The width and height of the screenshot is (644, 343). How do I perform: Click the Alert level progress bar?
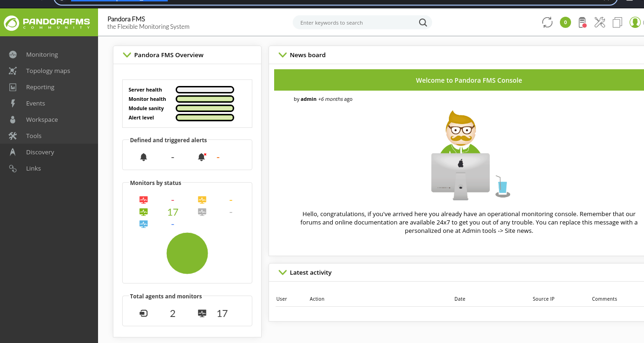click(205, 118)
